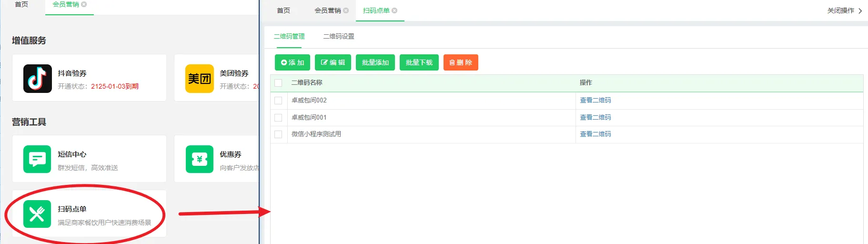
Task: Expand the 关闭操作 dropdown
Action: [x=844, y=10]
